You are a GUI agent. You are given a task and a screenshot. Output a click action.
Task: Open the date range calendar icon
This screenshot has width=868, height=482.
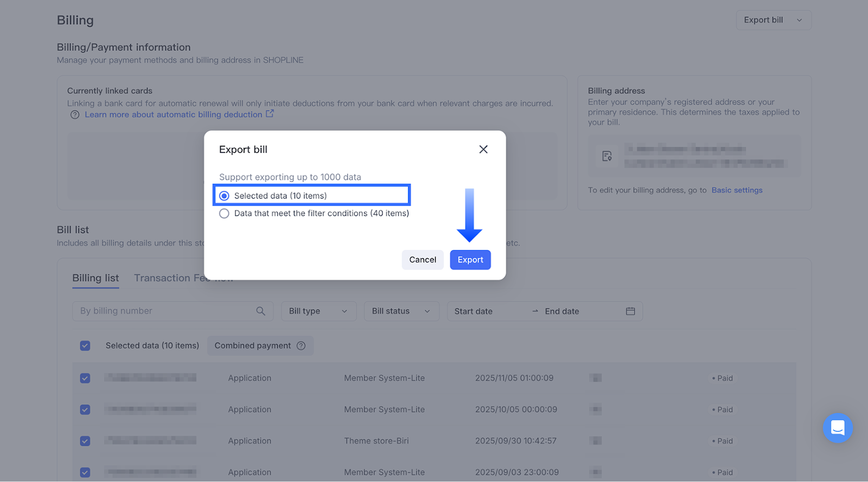pyautogui.click(x=630, y=311)
